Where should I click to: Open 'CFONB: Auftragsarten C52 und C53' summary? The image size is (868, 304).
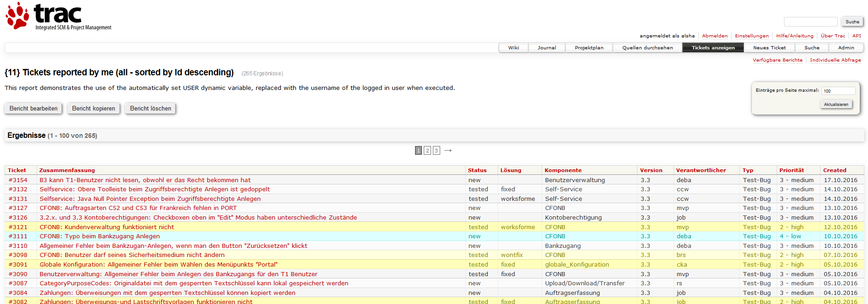click(x=138, y=208)
